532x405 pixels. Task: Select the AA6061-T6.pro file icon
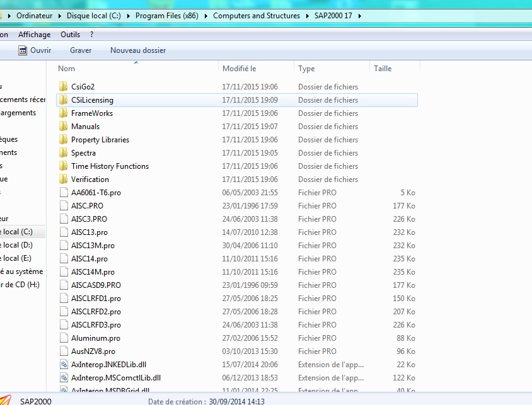[x=64, y=192]
